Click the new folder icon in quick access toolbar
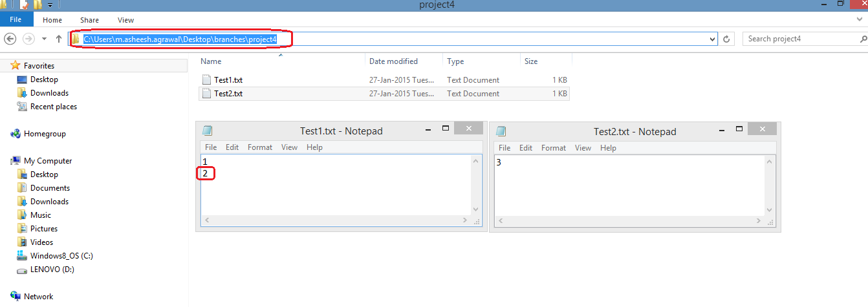Screen dimensions: 868x307 38,5
